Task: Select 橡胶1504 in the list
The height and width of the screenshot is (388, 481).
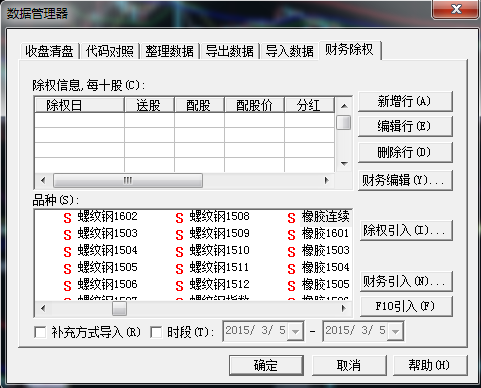Action: pyautogui.click(x=326, y=267)
